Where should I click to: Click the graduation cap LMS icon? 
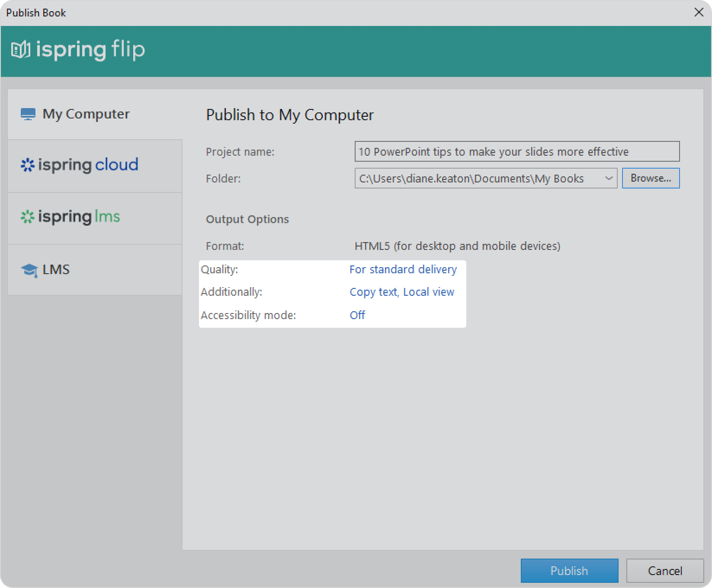point(29,270)
